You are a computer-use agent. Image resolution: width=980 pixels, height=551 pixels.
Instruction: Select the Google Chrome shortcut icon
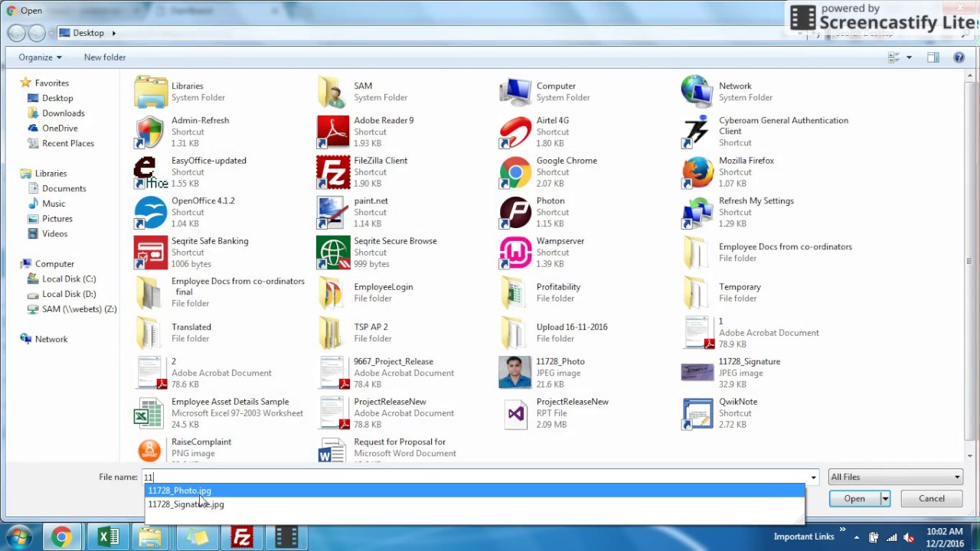tap(515, 172)
